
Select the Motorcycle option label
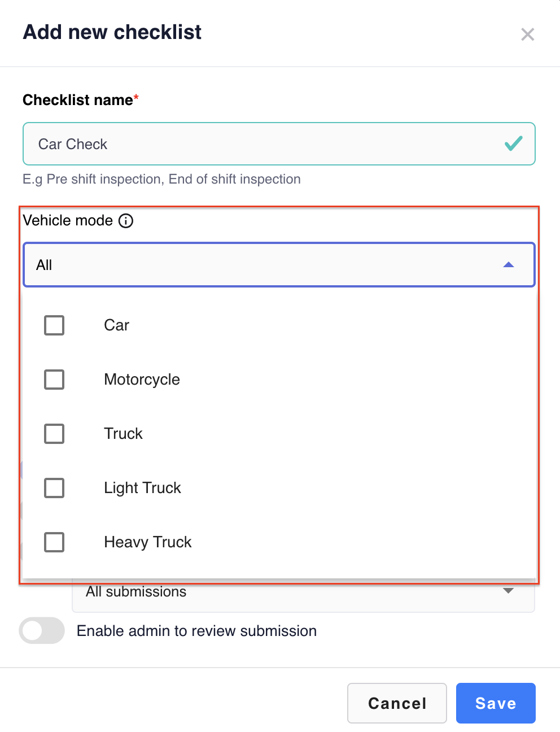point(142,380)
